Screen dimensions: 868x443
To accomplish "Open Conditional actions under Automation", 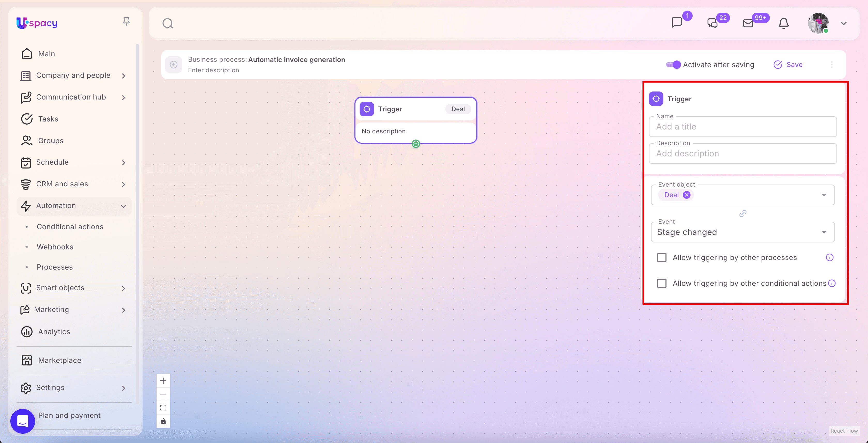I will 70,227.
